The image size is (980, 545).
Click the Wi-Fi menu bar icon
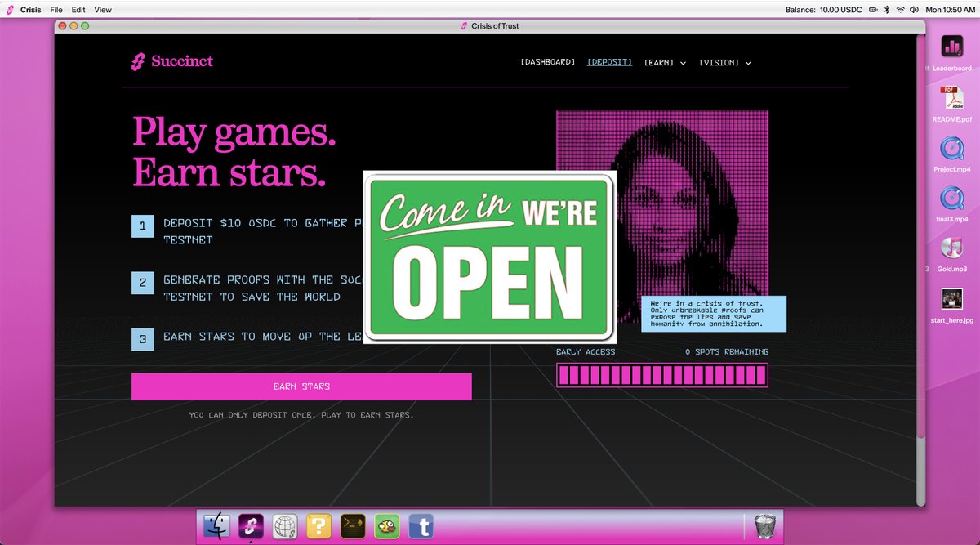pyautogui.click(x=901, y=9)
